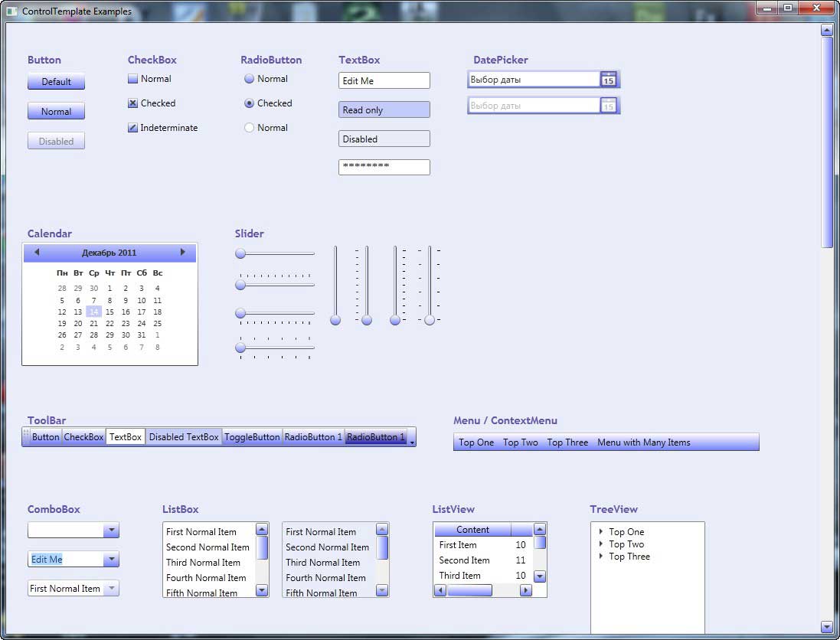Go to next month in Calendar
840x640 pixels.
[183, 252]
